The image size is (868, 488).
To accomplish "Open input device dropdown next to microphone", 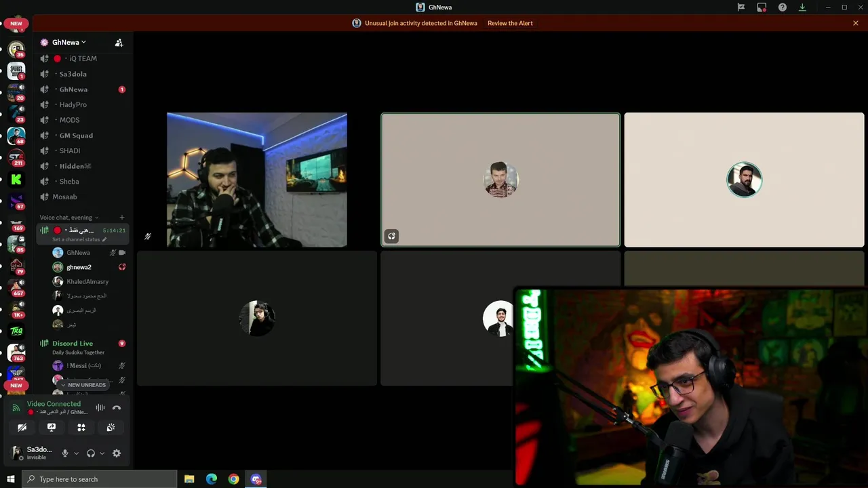I will tap(76, 453).
